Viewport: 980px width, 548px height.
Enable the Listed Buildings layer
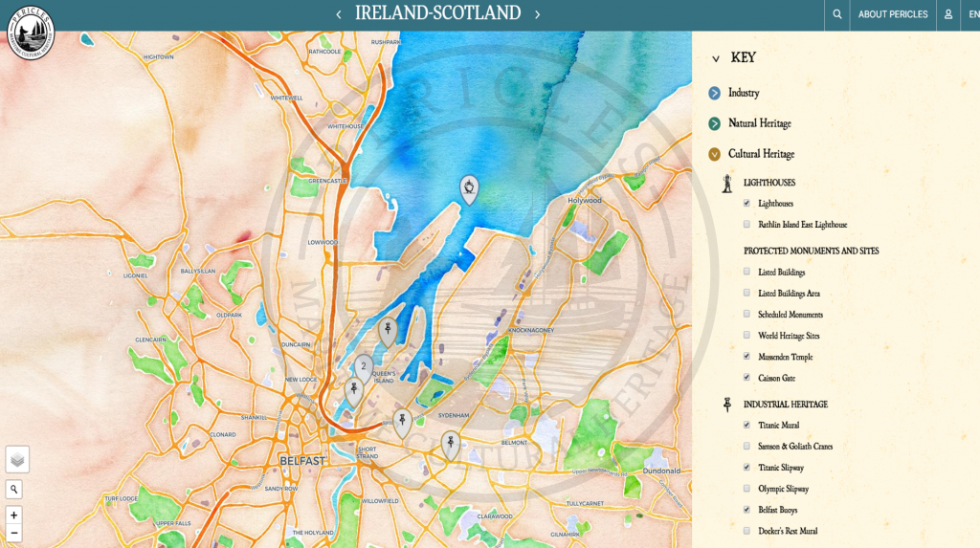(746, 272)
